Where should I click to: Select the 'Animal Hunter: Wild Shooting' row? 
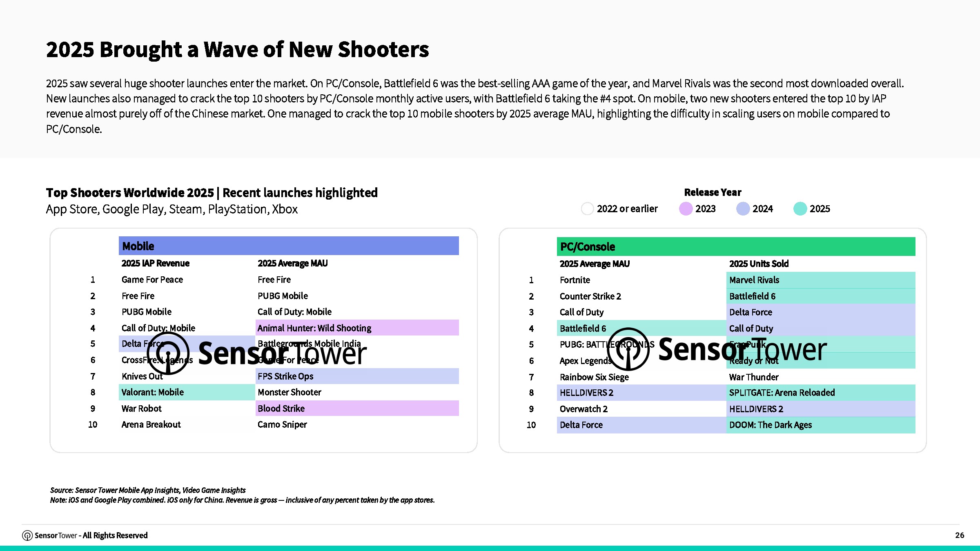[357, 328]
